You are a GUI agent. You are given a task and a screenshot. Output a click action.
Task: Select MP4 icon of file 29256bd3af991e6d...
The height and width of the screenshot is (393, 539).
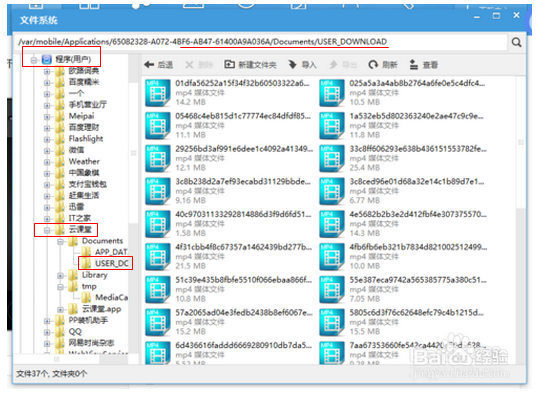[x=158, y=159]
